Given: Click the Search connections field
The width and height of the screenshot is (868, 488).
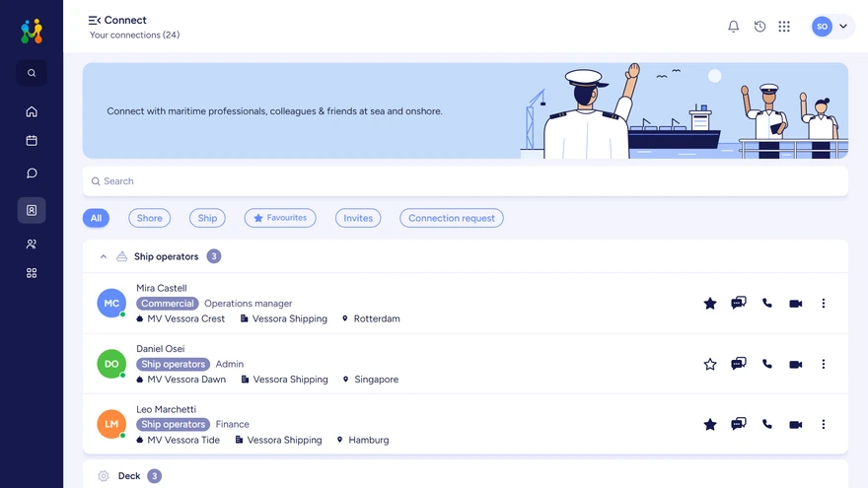Looking at the screenshot, I should (x=466, y=181).
